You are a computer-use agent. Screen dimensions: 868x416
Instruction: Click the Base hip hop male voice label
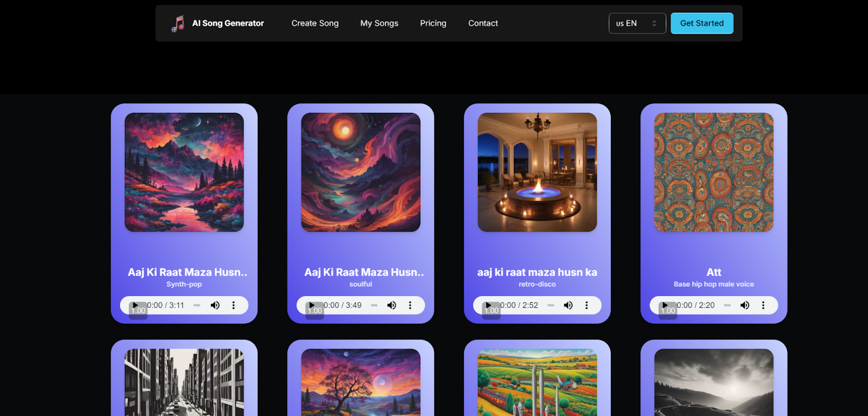pos(714,284)
